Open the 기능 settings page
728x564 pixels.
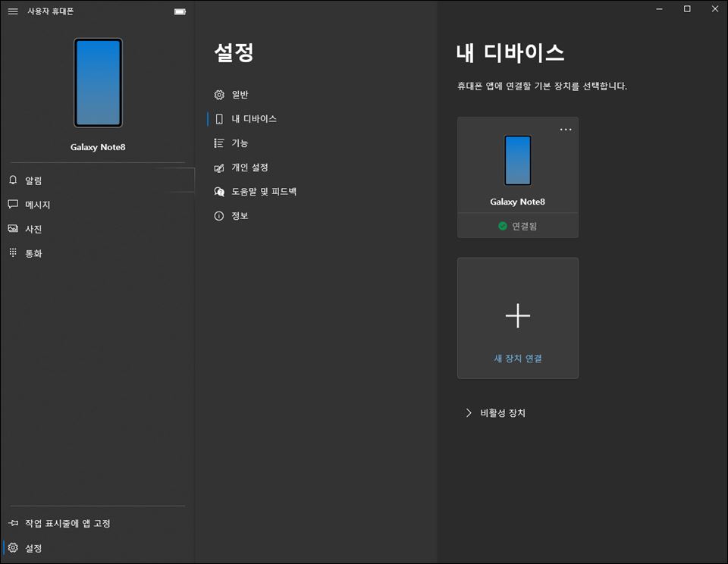coord(240,143)
